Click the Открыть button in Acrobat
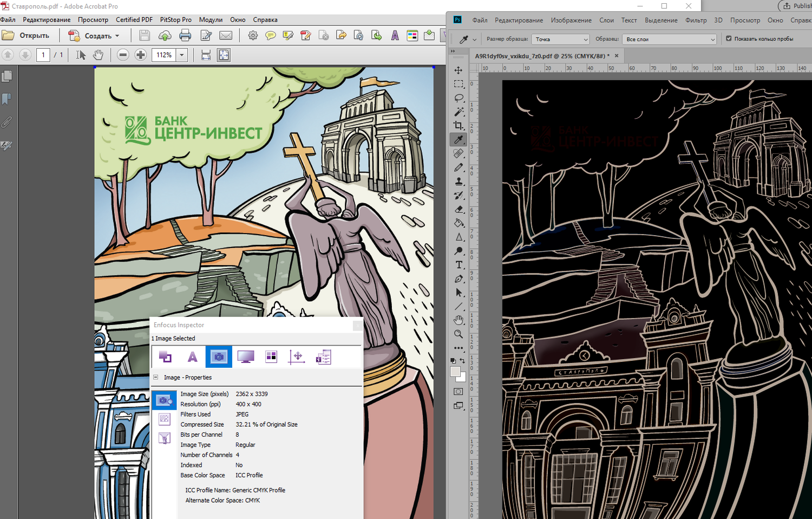Image resolution: width=812 pixels, height=519 pixels. click(x=26, y=36)
